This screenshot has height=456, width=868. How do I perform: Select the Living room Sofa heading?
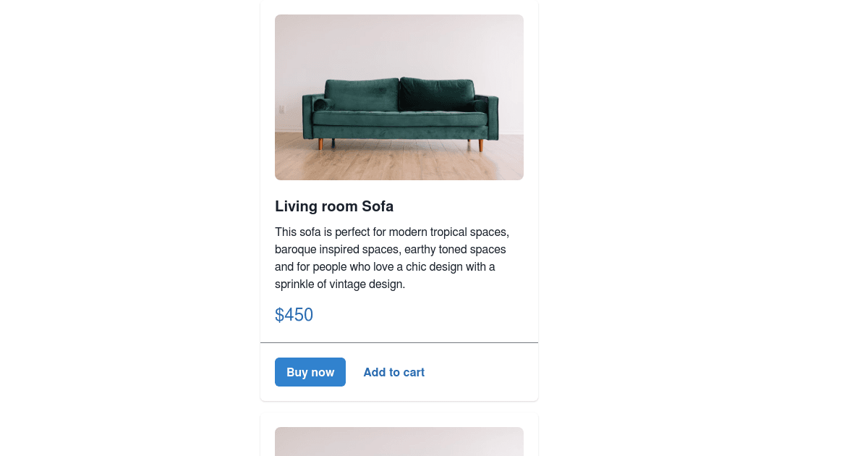(334, 206)
